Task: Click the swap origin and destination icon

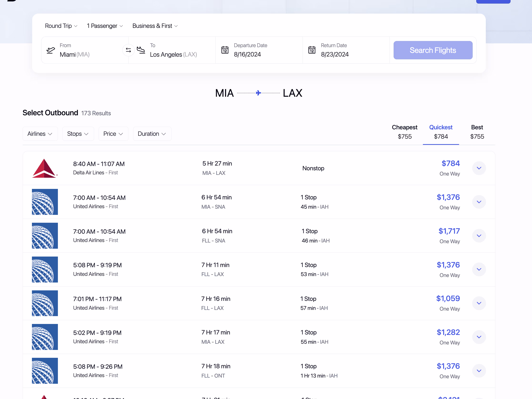Action: point(128,50)
